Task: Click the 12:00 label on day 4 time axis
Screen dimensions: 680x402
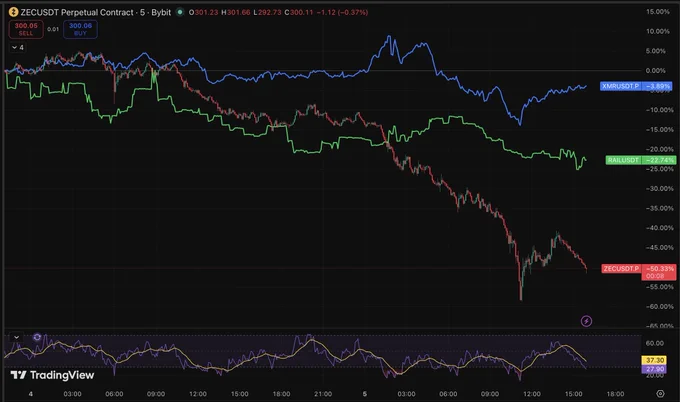Action: coord(198,394)
